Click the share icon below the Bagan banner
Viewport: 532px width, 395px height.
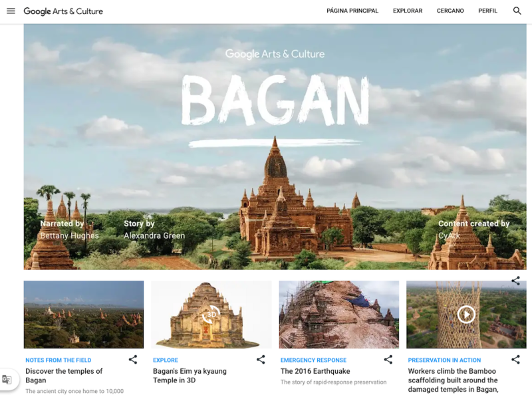click(x=516, y=281)
